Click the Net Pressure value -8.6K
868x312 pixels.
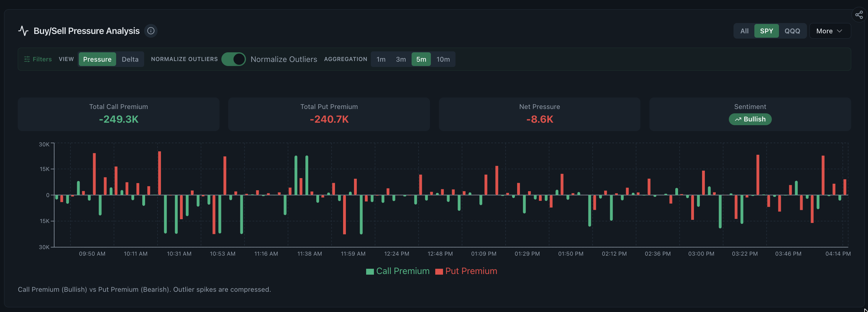[540, 119]
